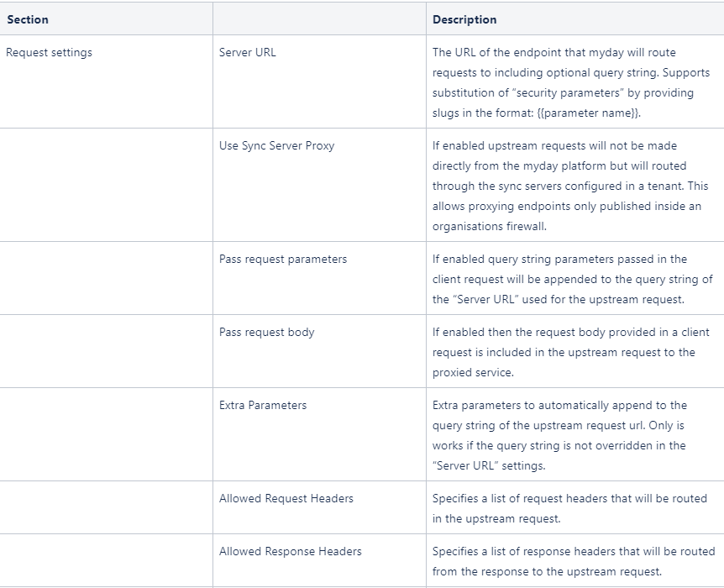The width and height of the screenshot is (724, 588).
Task: Click the Description column header
Action: (x=574, y=19)
